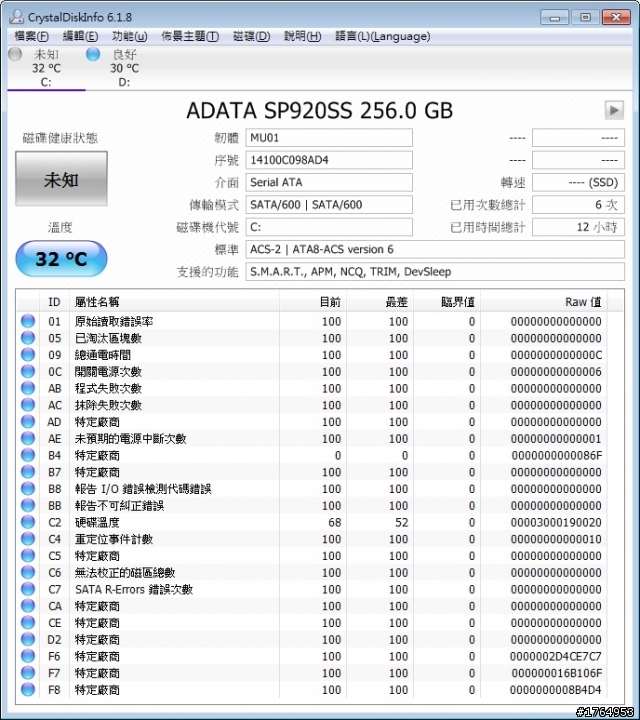Click status orb for attribute 01
Image resolution: width=640 pixels, height=720 pixels.
[28, 321]
